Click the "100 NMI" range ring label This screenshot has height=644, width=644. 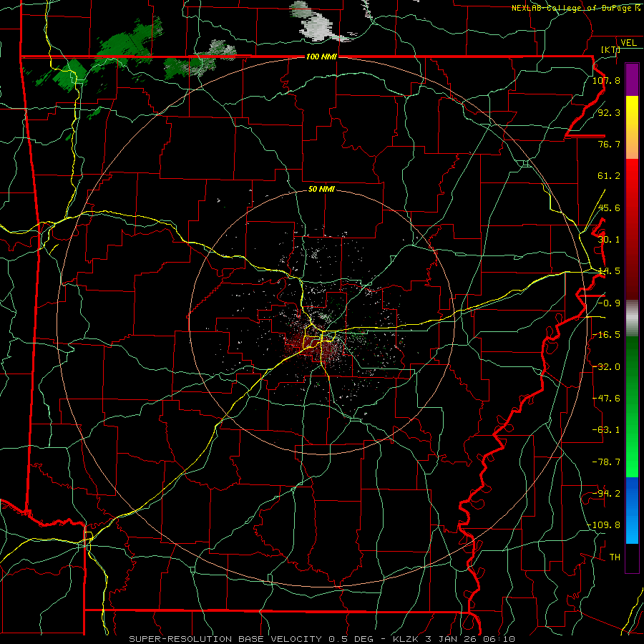[321, 57]
